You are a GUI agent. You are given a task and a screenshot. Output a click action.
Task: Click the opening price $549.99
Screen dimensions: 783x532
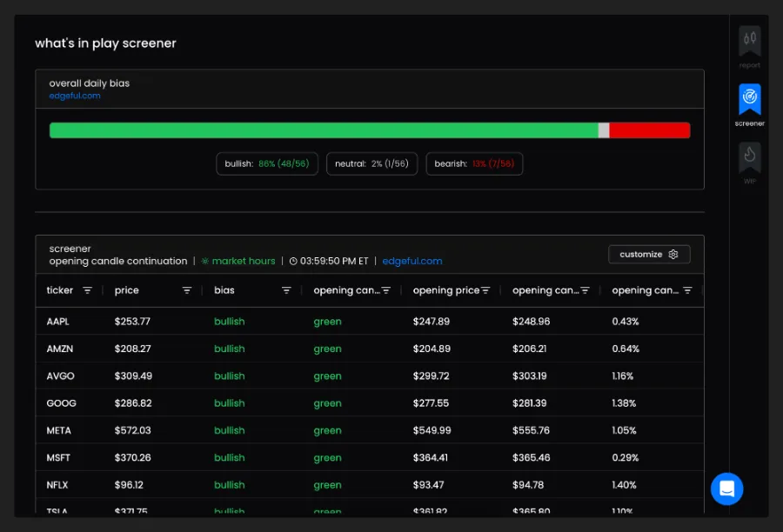tap(432, 430)
